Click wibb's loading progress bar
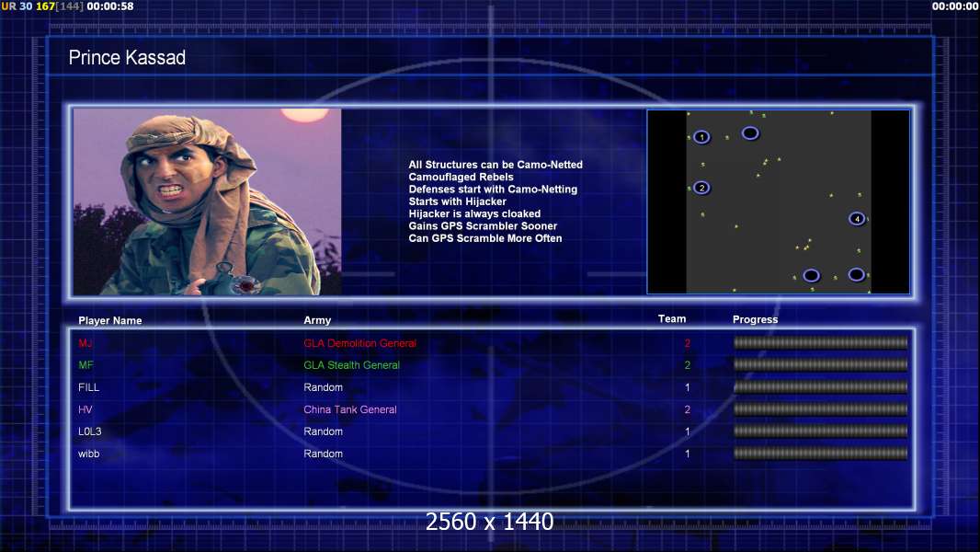This screenshot has width=980, height=552. click(x=821, y=454)
